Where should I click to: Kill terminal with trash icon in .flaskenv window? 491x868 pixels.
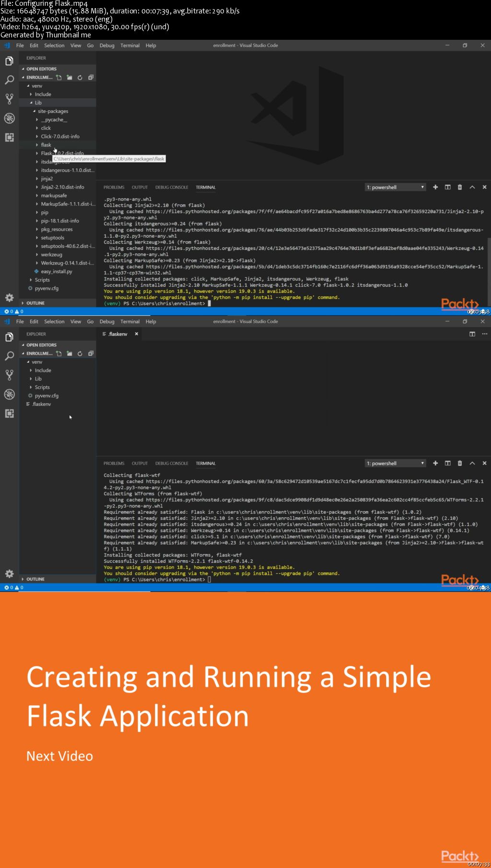click(x=460, y=463)
